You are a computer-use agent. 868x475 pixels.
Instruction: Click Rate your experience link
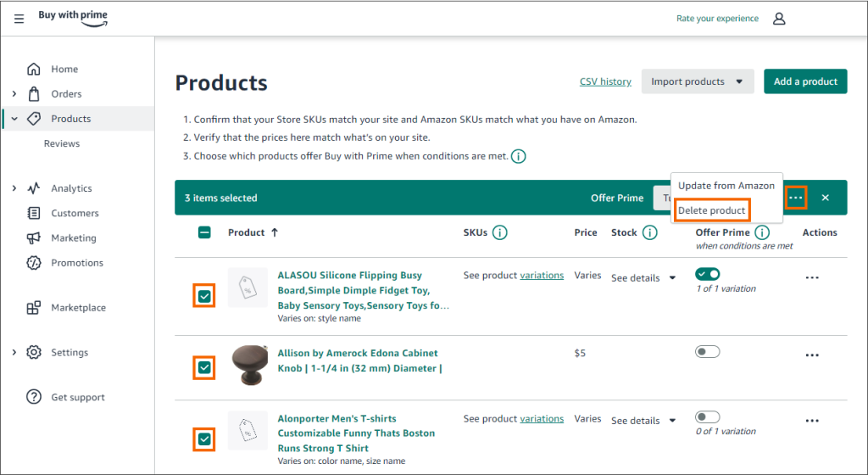coord(717,19)
